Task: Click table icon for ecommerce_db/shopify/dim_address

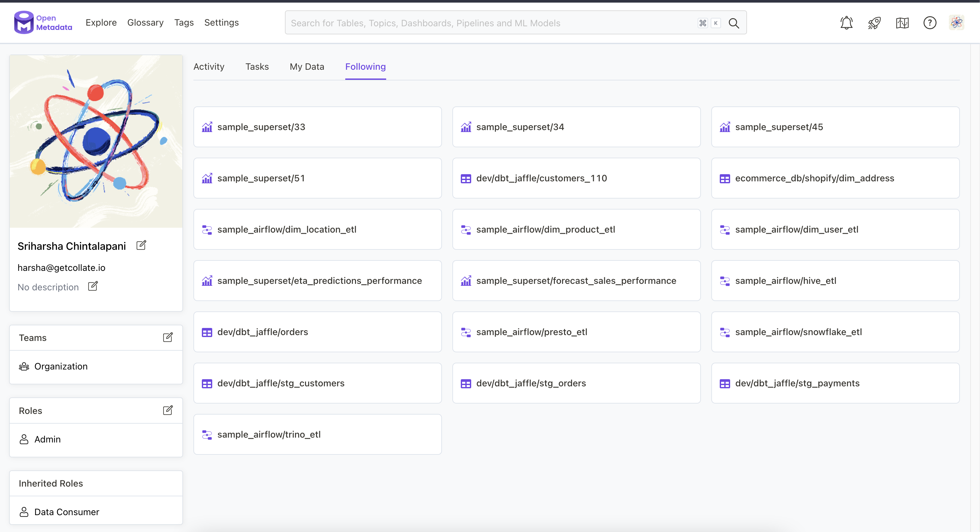Action: (725, 178)
